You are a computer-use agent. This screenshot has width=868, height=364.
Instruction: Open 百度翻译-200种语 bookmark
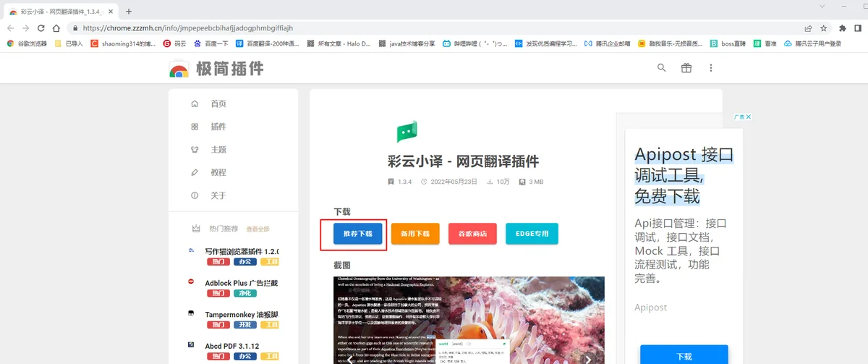click(267, 43)
